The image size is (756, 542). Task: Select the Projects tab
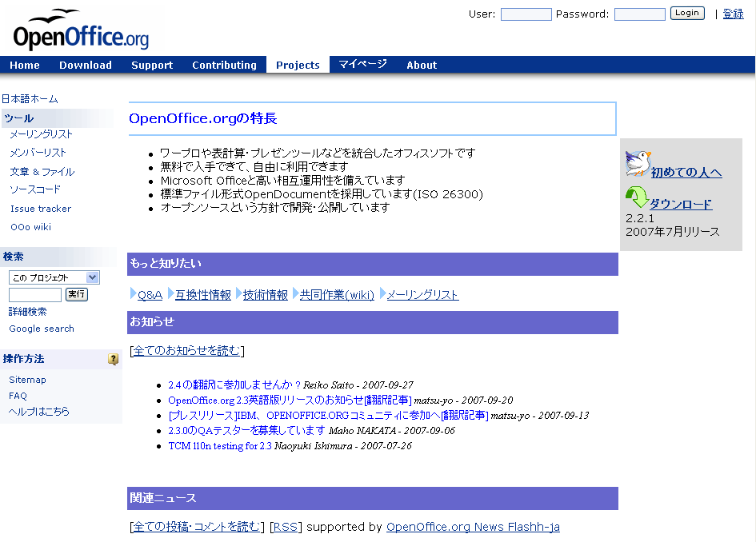pyautogui.click(x=298, y=65)
